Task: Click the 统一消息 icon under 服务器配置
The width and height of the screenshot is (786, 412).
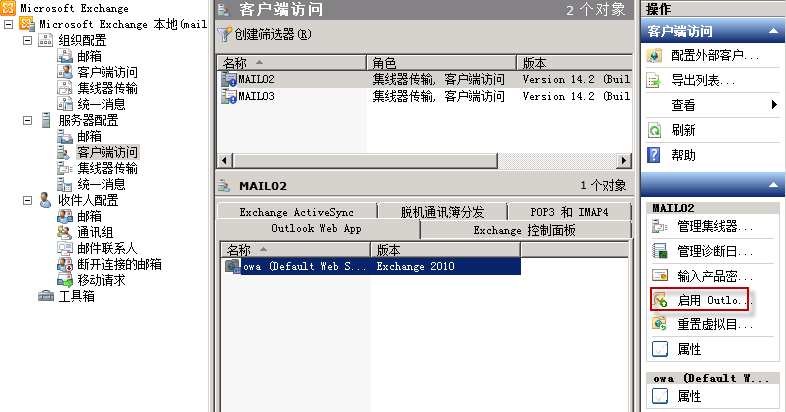Action: click(65, 184)
